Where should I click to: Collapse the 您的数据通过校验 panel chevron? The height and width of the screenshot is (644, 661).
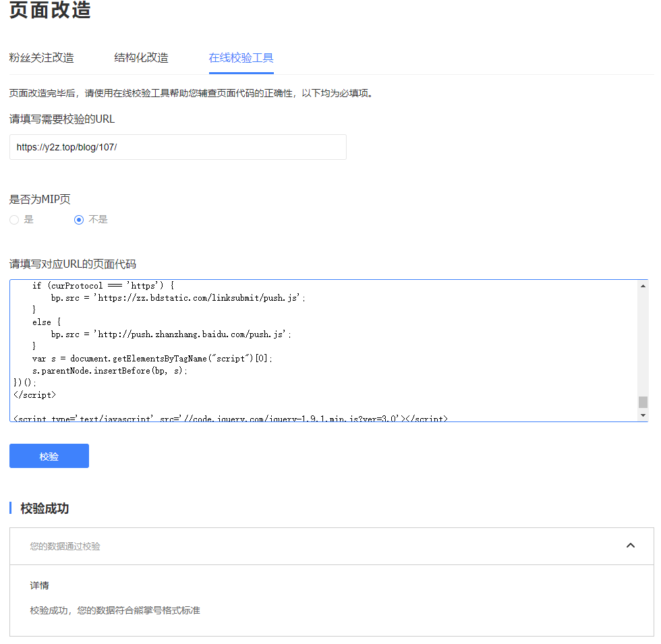(631, 546)
